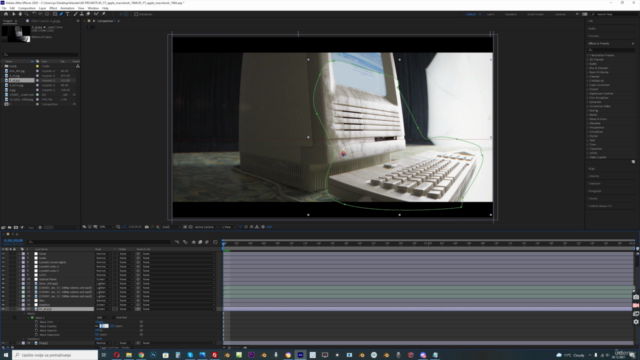The width and height of the screenshot is (640, 360).
Task: Select the Brush tool
Action: pyautogui.click(x=76, y=14)
